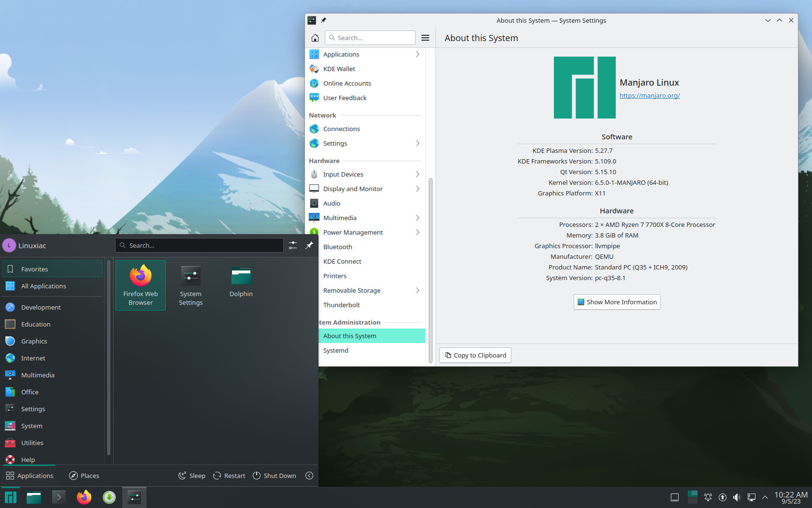The image size is (812, 508).
Task: Open more session options arrow in launcher
Action: click(x=309, y=476)
